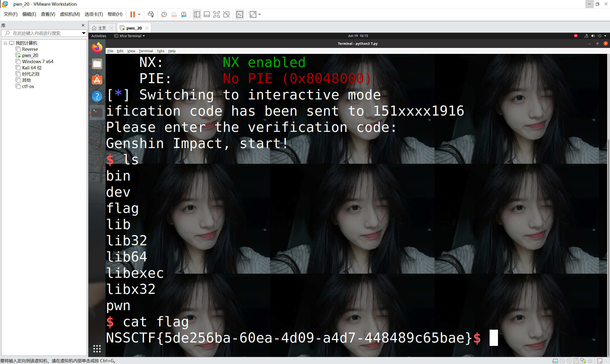The width and height of the screenshot is (610, 364).
Task: Click the guest power icon
Action: (600, 36)
